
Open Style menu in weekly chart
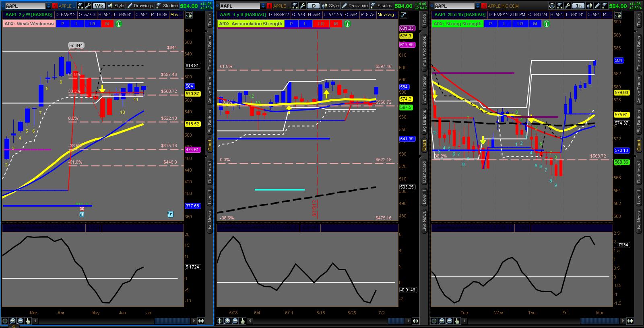(116, 6)
